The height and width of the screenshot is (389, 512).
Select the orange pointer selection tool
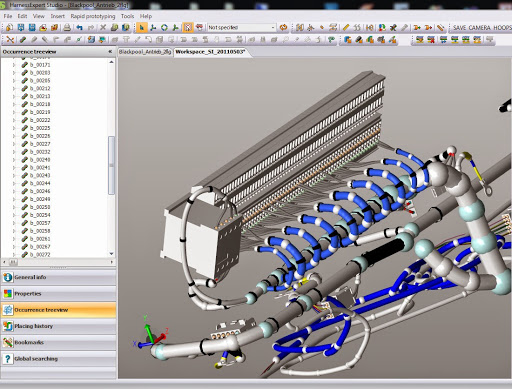pyautogui.click(x=142, y=27)
